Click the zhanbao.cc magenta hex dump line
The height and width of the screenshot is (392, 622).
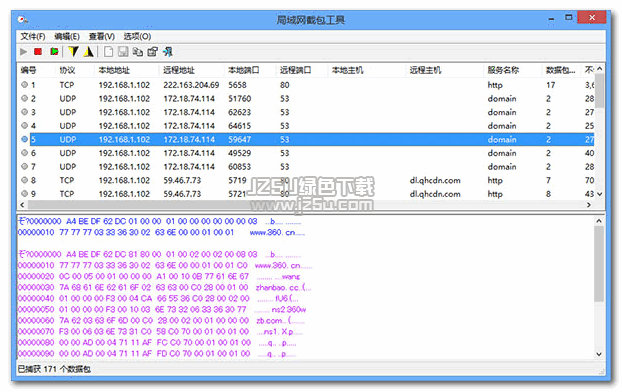pyautogui.click(x=165, y=287)
